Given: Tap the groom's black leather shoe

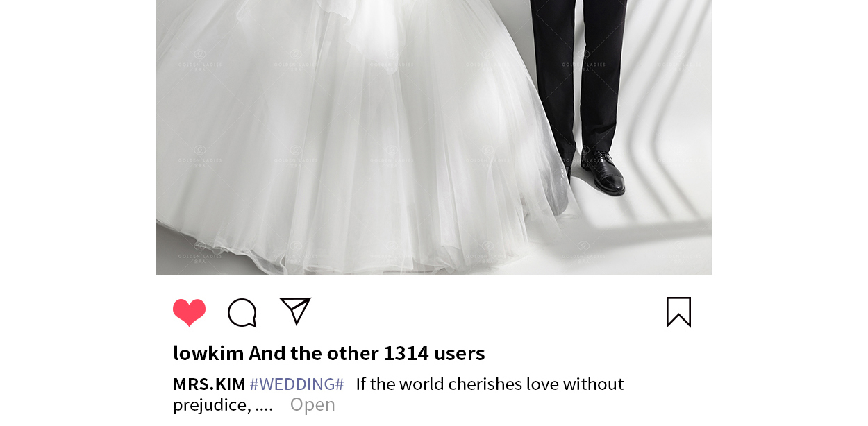Looking at the screenshot, I should 603,172.
